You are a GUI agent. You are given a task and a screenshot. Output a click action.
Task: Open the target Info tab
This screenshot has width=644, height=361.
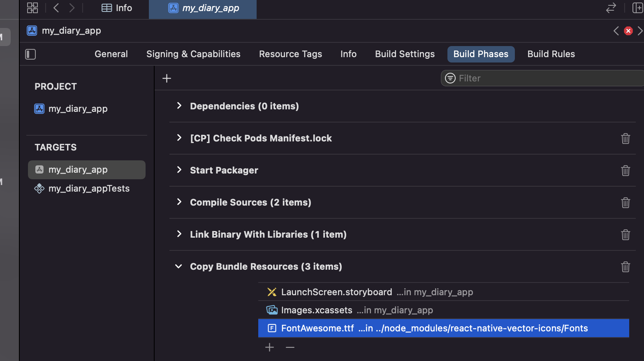coord(348,54)
